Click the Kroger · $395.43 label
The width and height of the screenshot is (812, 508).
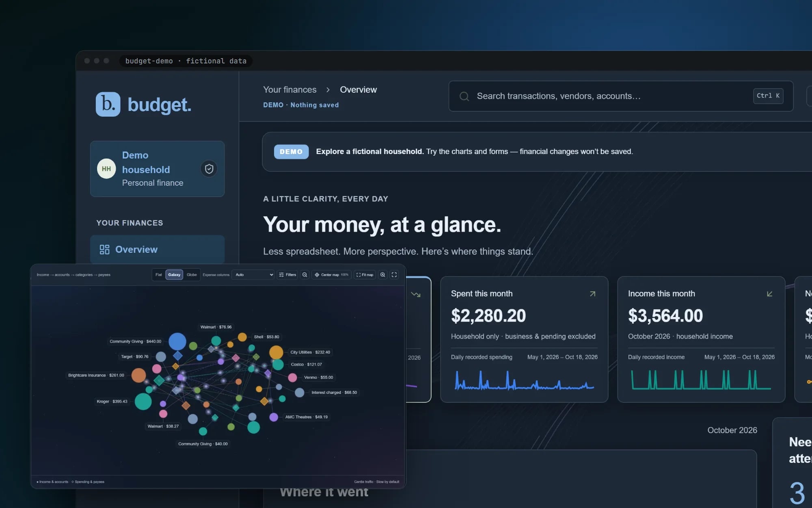coord(112,402)
